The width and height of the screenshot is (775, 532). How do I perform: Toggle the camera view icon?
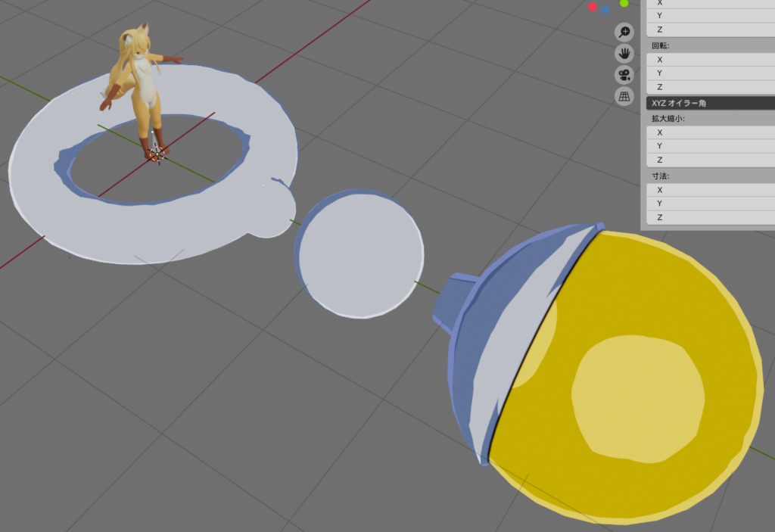click(x=624, y=75)
